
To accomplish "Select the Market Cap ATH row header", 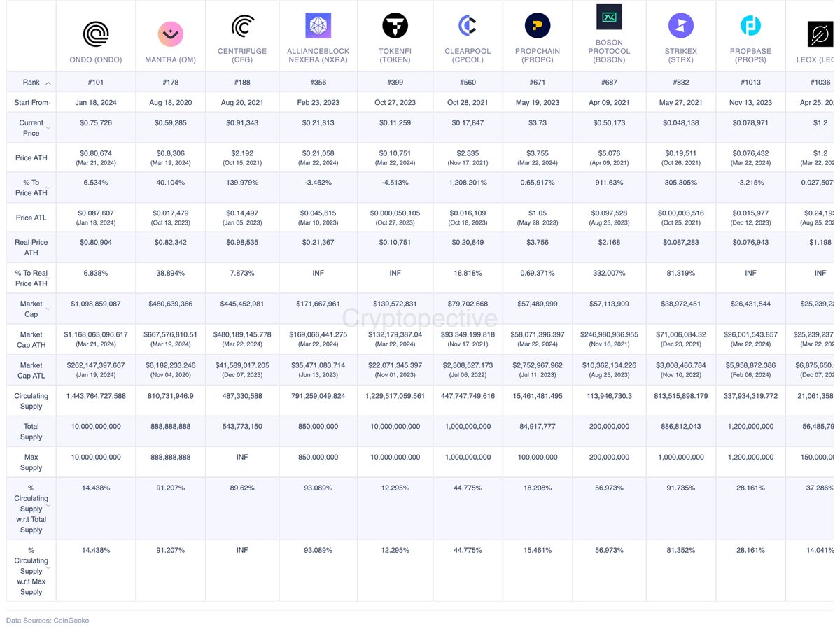I will 31,340.
